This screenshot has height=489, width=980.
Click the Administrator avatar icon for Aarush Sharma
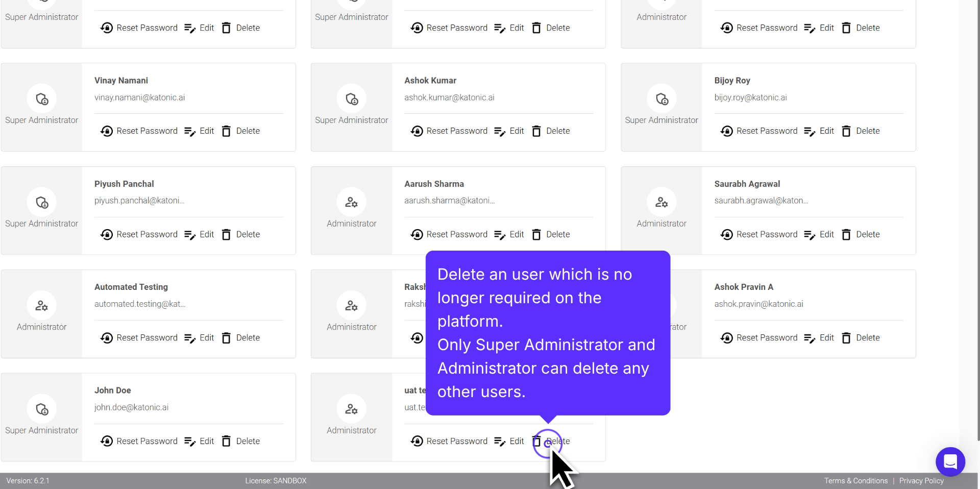(x=351, y=202)
